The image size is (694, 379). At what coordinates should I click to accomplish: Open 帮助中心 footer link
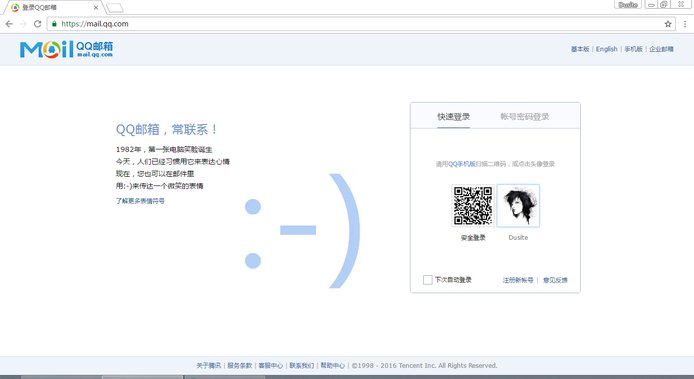tap(332, 365)
